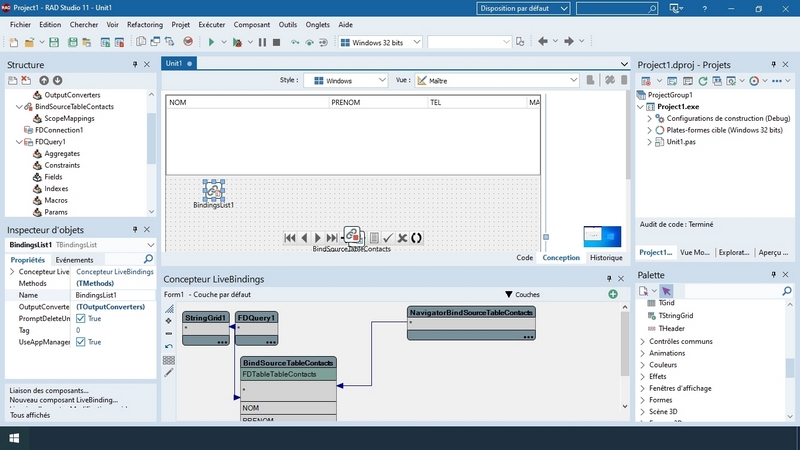800x450 pixels.
Task: Click the green Run button in toolbar
Action: [x=211, y=42]
